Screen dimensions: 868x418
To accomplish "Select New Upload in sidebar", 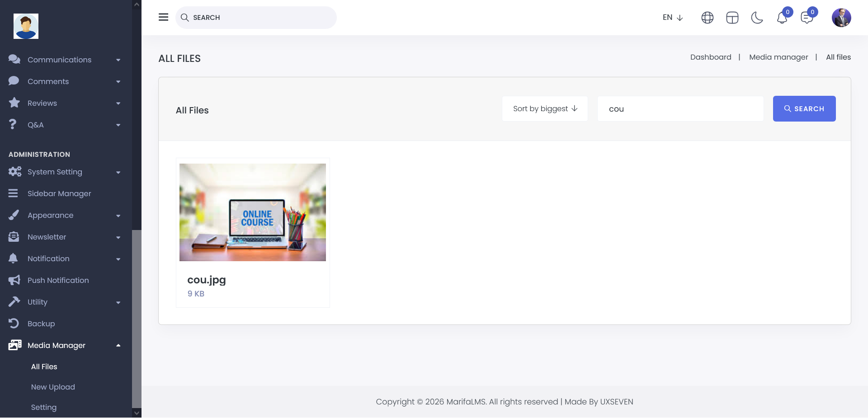I will click(53, 387).
